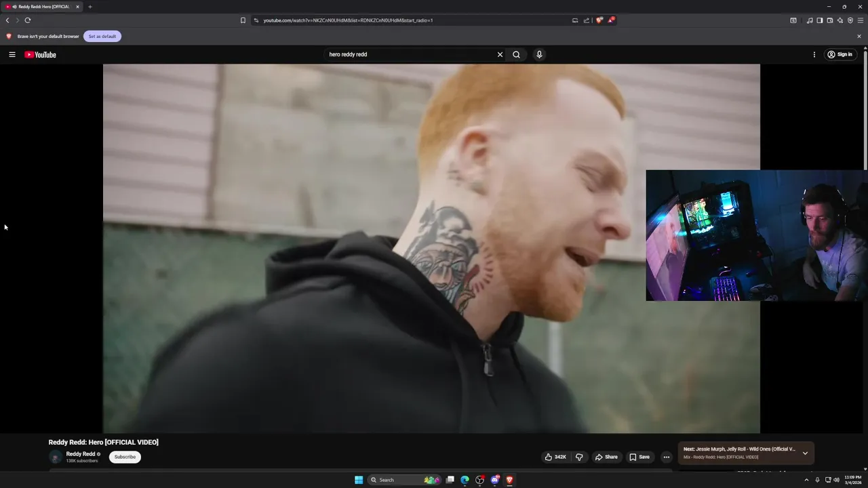Open YouTube settings three-dot menu
The width and height of the screenshot is (868, 488).
814,54
